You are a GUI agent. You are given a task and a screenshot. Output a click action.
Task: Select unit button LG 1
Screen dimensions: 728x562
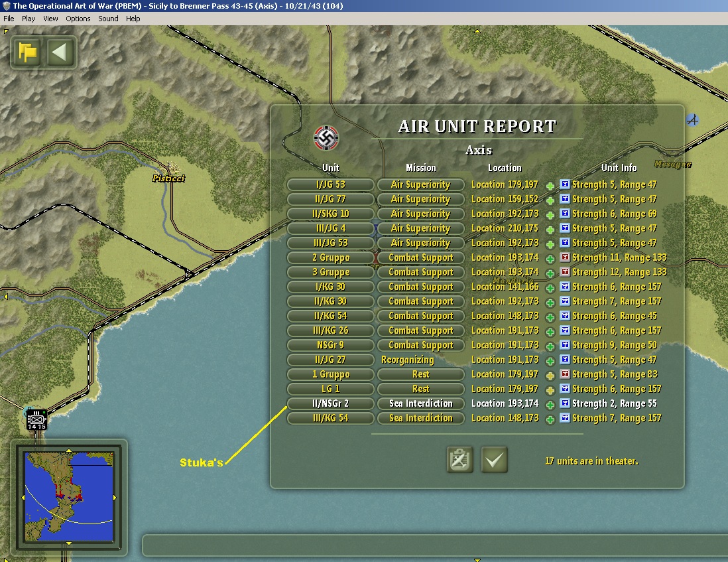pyautogui.click(x=331, y=389)
